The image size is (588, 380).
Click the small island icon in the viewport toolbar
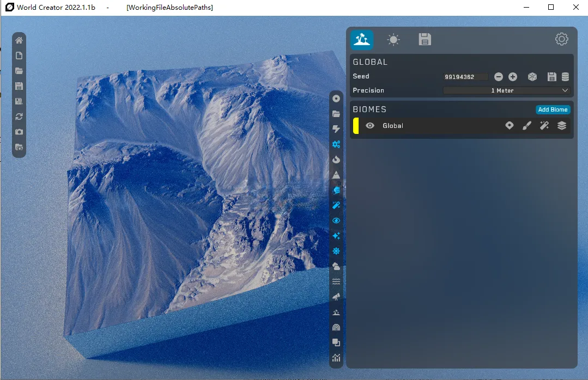[336, 312]
